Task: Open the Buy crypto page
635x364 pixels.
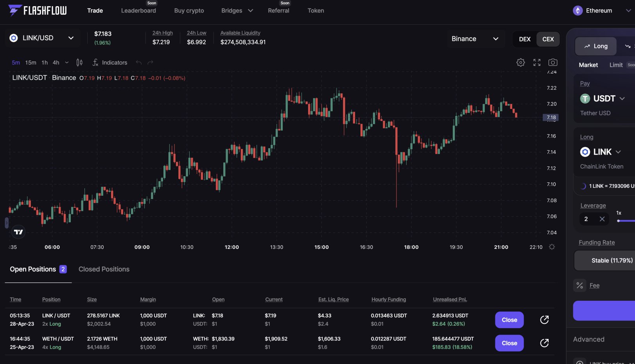Action: pyautogui.click(x=189, y=11)
